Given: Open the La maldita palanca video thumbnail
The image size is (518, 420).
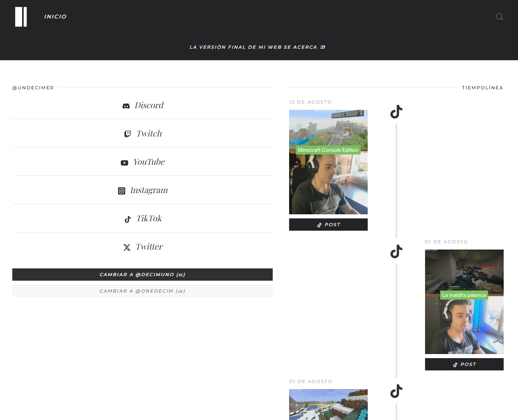Looking at the screenshot, I should pyautogui.click(x=464, y=302).
